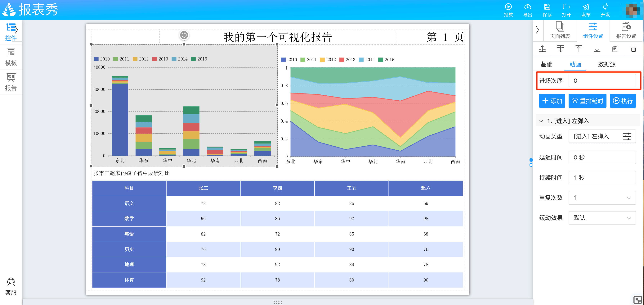Select the hollow page indicator dot
Screen dimensions: 644x305
(x=531, y=165)
